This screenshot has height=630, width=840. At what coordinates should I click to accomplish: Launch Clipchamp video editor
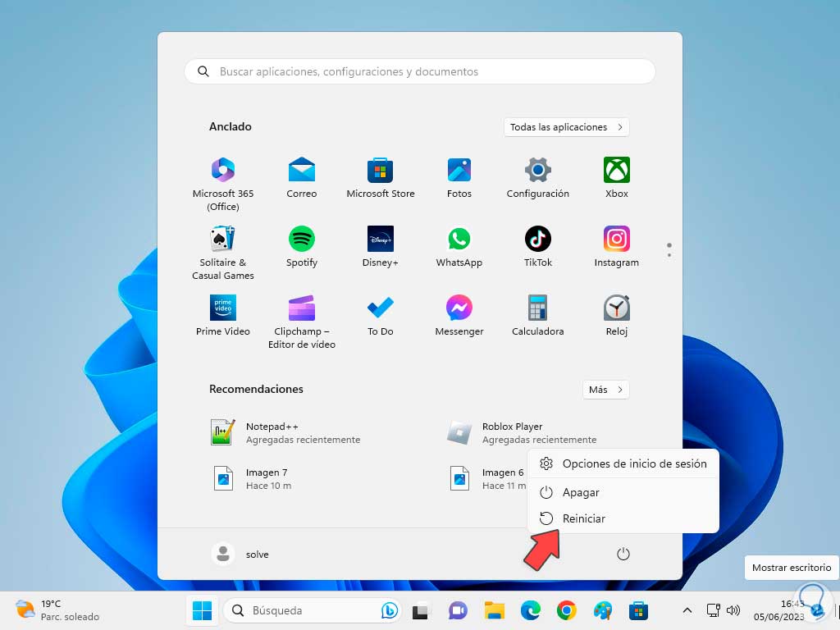click(x=302, y=322)
